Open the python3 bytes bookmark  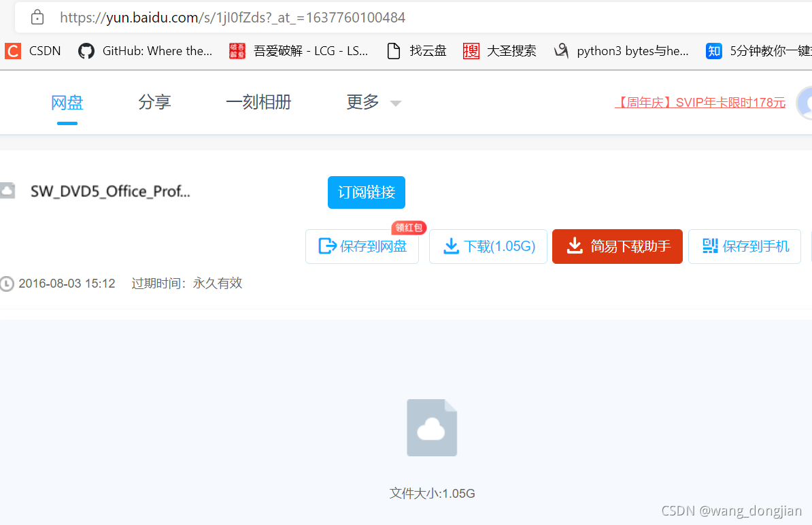click(622, 51)
